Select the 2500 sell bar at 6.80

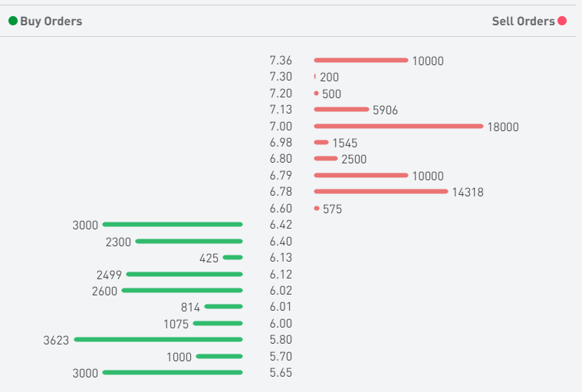tap(326, 158)
